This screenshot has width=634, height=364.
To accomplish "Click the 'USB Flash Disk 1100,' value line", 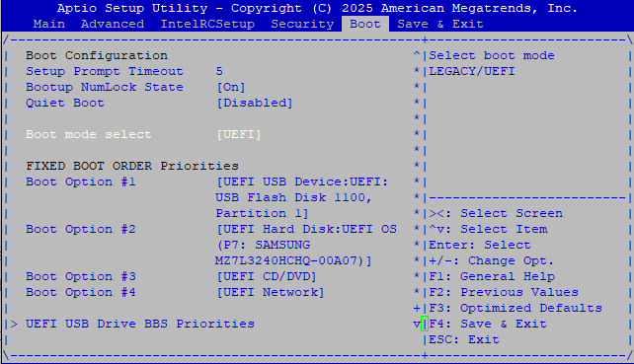I will point(293,197).
